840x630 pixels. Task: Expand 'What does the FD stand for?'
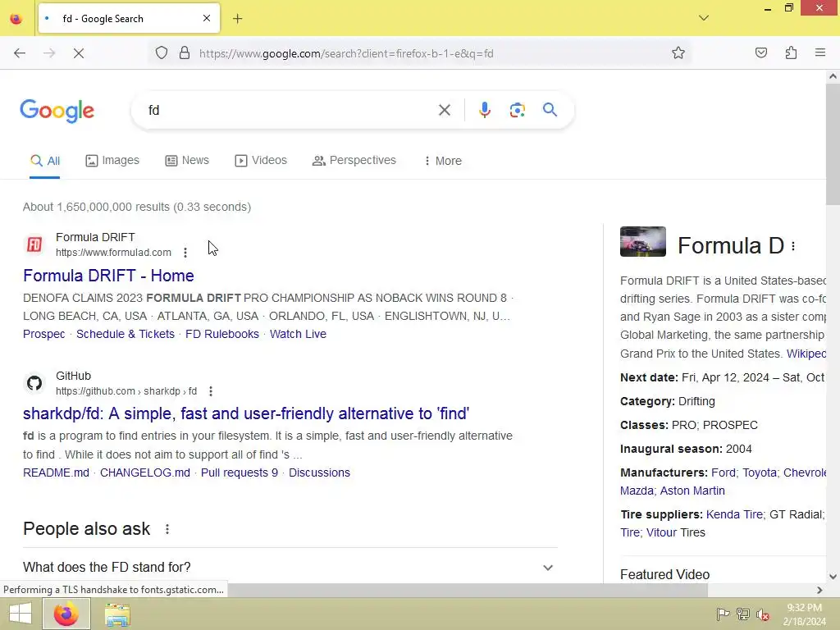[290, 568]
